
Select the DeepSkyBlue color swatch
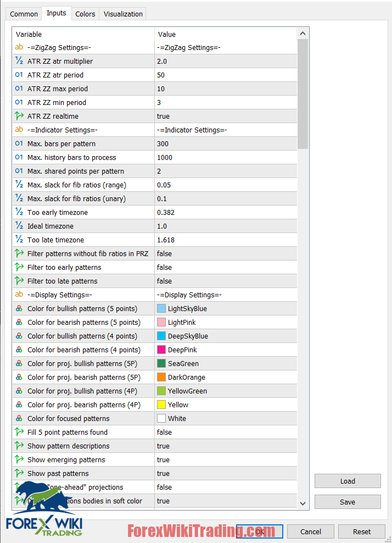[161, 336]
